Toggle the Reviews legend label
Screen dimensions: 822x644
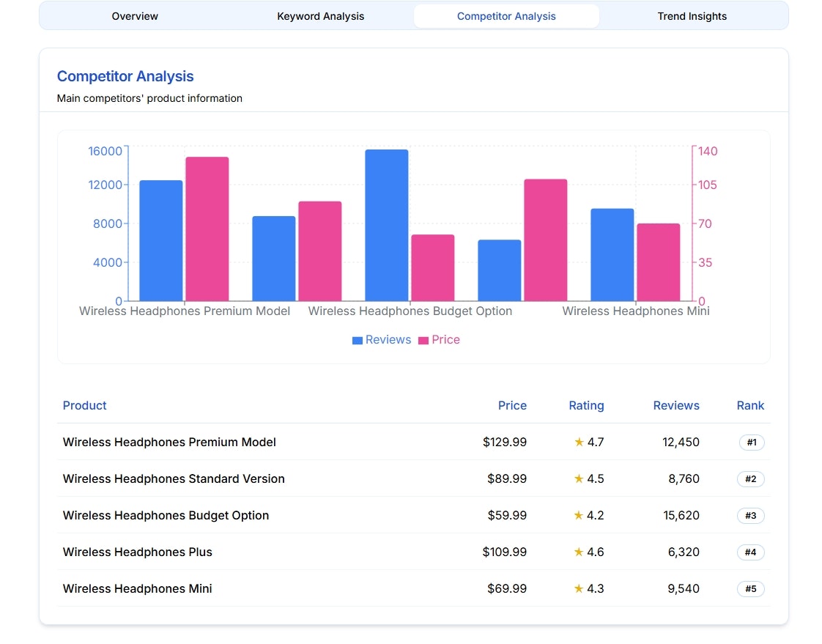pyautogui.click(x=388, y=340)
